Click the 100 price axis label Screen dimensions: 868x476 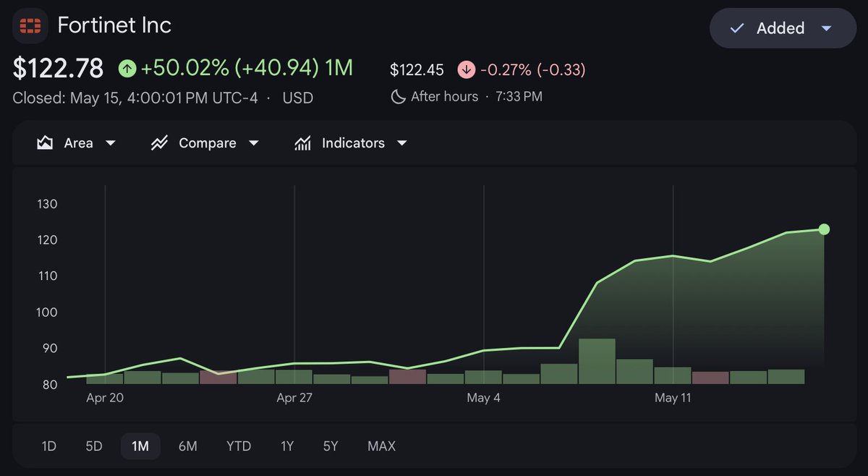click(x=47, y=313)
